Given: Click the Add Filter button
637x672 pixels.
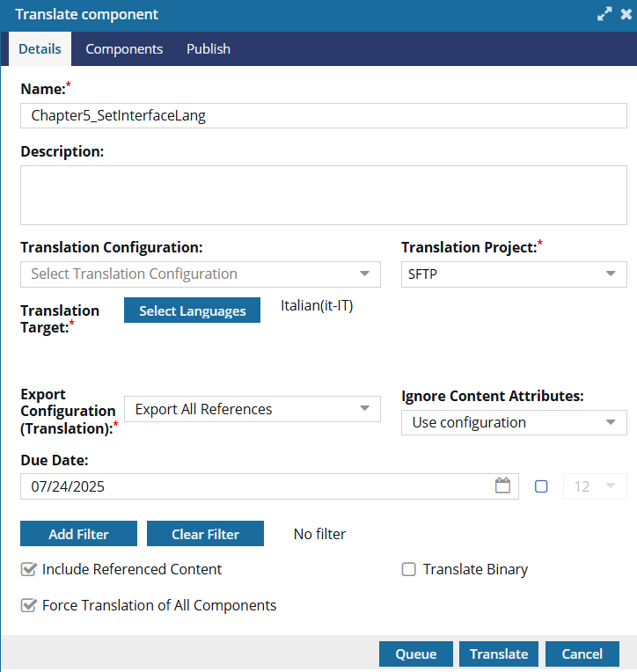Looking at the screenshot, I should tap(78, 534).
